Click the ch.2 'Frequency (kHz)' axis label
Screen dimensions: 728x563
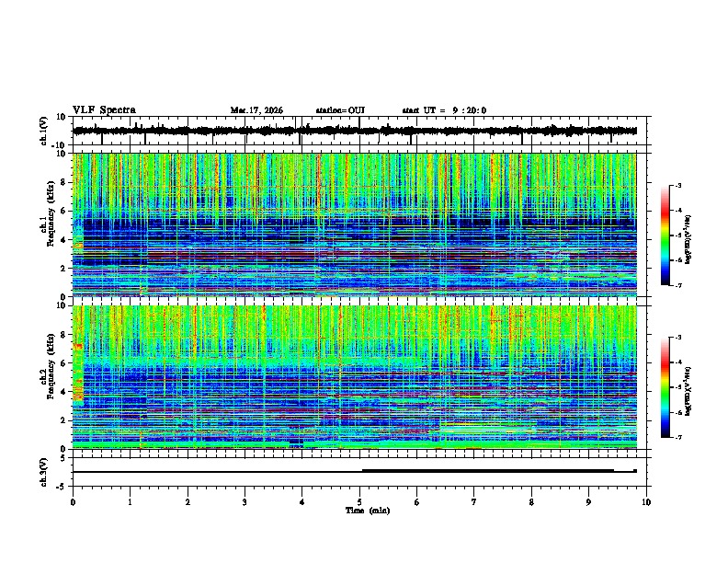tap(51, 366)
